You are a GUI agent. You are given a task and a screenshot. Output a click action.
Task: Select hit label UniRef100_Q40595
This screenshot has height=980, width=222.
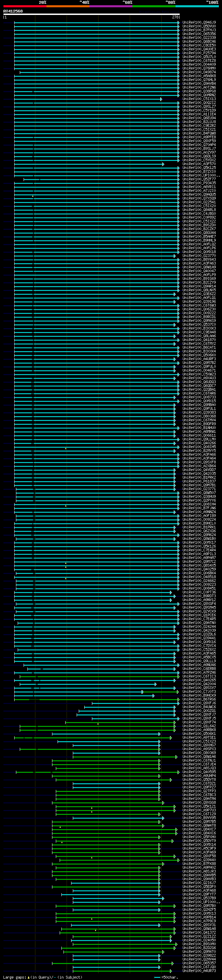[x=199, y=772]
